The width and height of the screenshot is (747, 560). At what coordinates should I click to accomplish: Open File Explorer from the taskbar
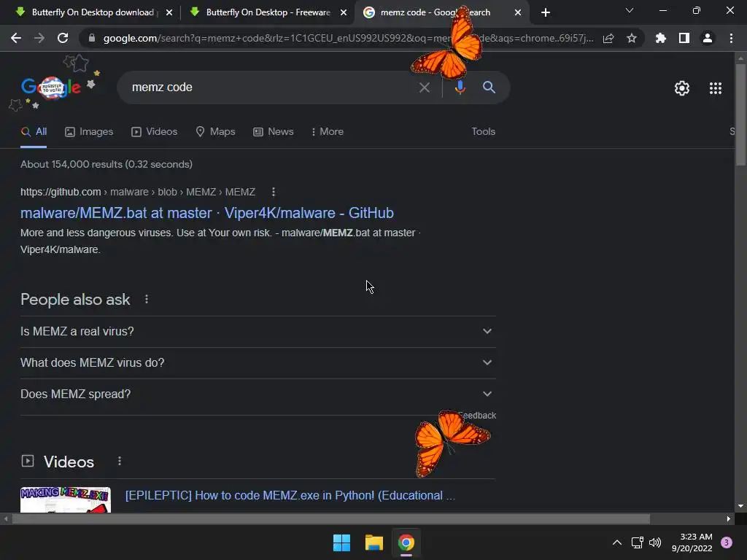pos(374,542)
